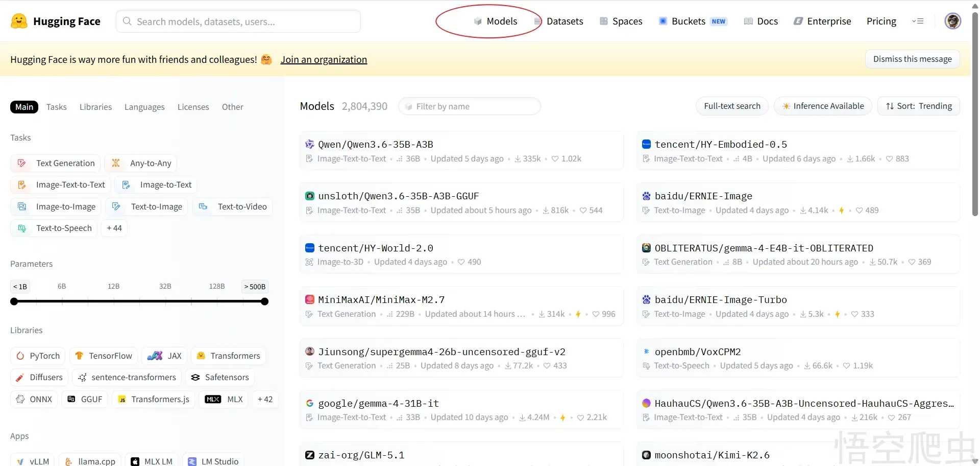
Task: Toggle the Inference Available filter
Action: pyautogui.click(x=823, y=106)
